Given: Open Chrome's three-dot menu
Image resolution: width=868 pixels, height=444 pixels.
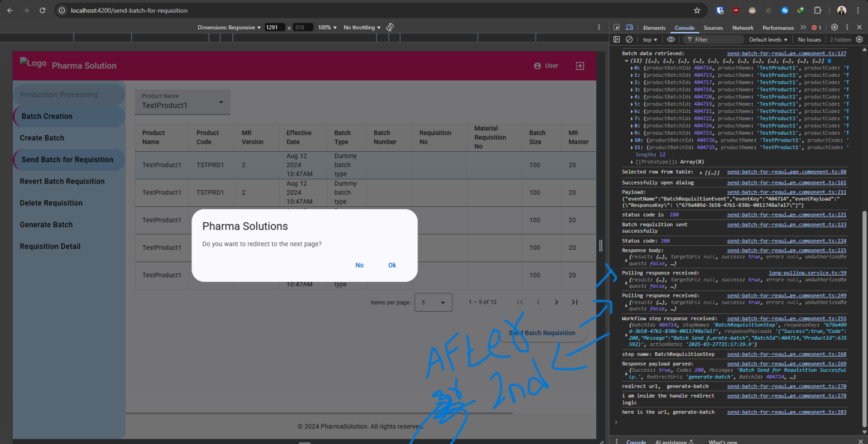Looking at the screenshot, I should click(x=858, y=10).
